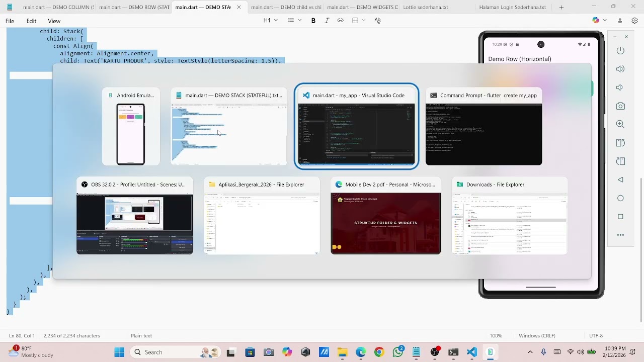Click the emulator volume down icon
Viewport: 644px width, 362px height.
pos(620,87)
